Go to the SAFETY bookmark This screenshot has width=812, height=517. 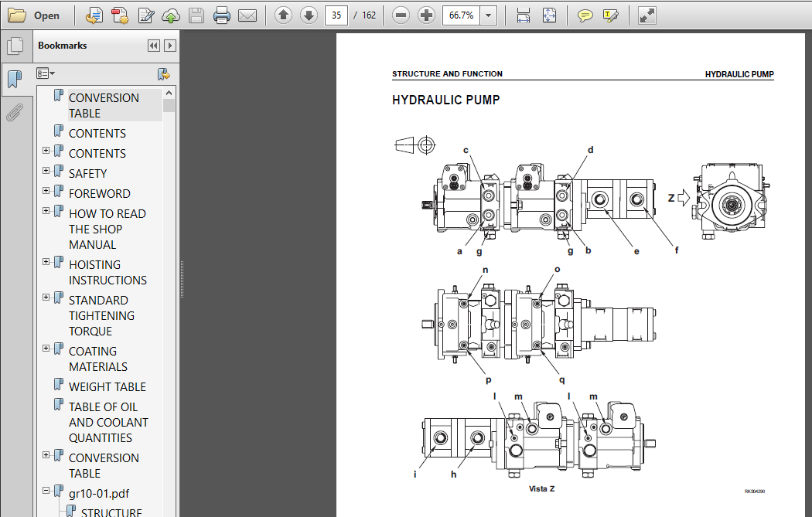(x=87, y=174)
